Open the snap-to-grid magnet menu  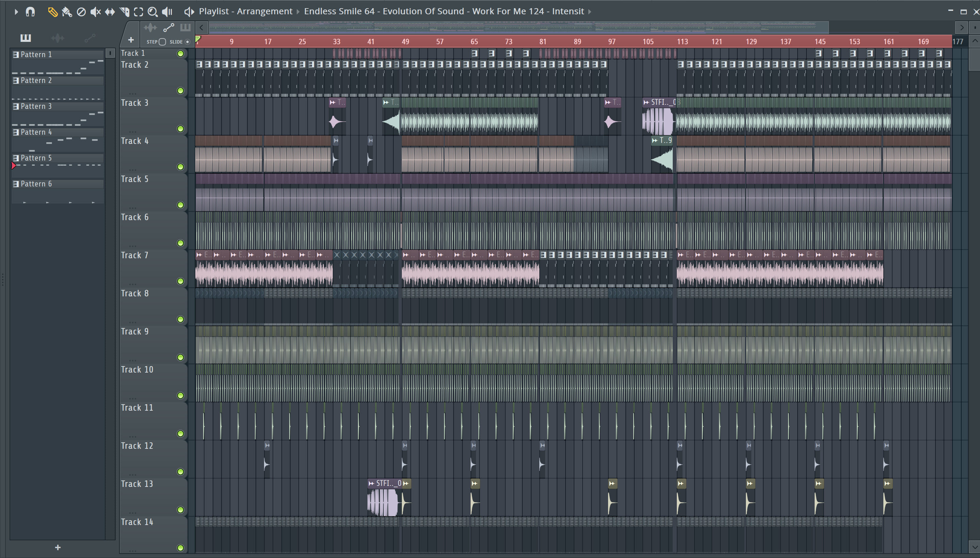(x=30, y=12)
